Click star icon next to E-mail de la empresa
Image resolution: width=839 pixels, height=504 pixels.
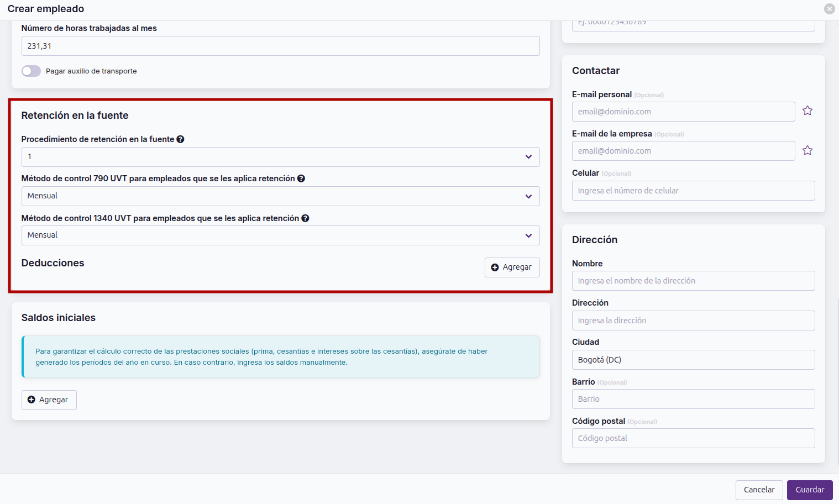coord(807,150)
